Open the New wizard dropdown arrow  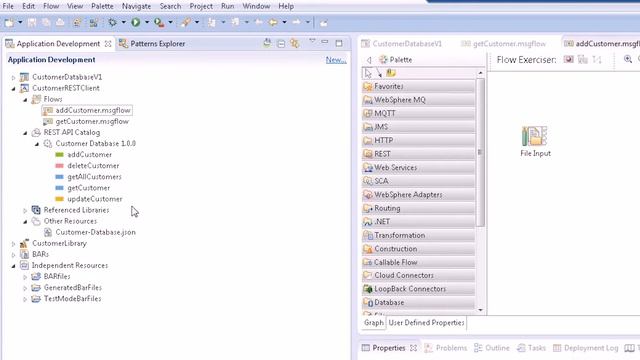click(x=20, y=23)
